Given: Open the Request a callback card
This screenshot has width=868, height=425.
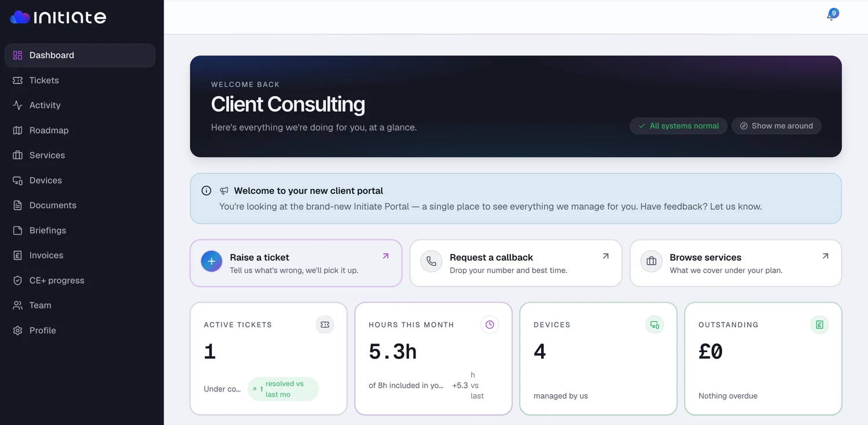Looking at the screenshot, I should [516, 263].
